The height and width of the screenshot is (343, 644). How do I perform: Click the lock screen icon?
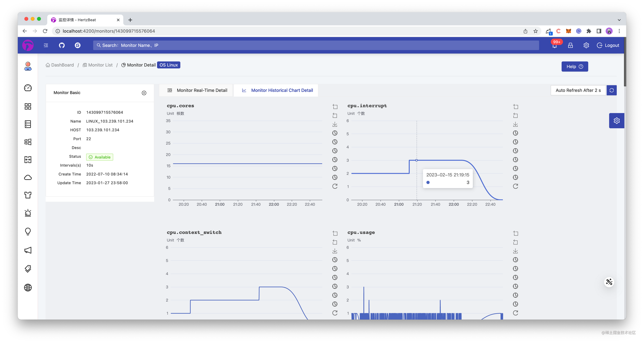click(x=570, y=45)
